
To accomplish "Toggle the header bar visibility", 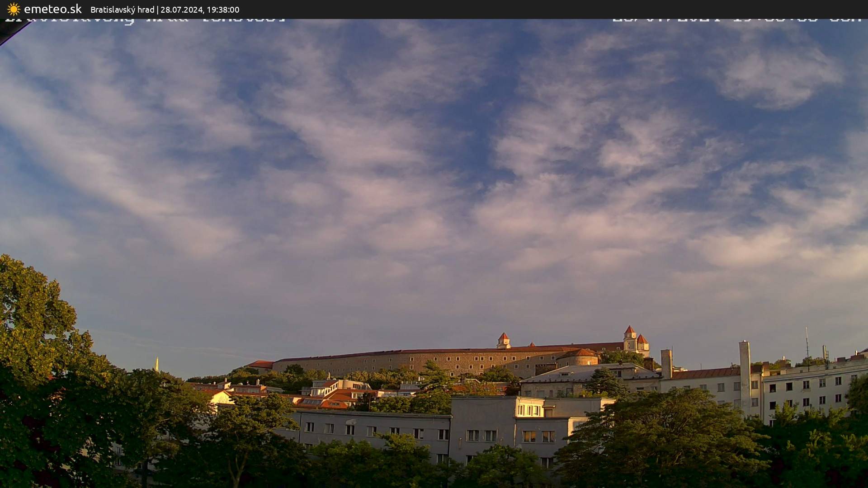I will [434, 9].
